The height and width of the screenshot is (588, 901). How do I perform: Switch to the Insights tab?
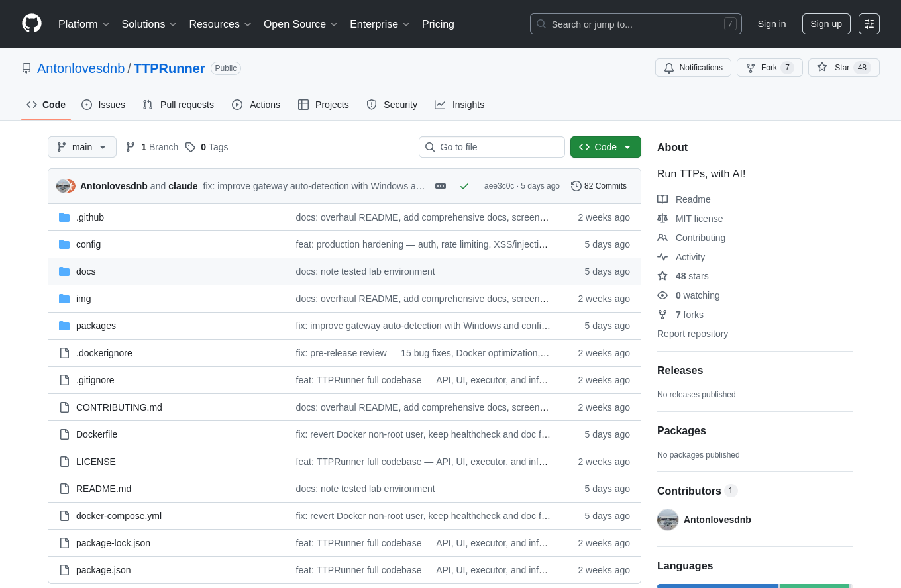(460, 105)
